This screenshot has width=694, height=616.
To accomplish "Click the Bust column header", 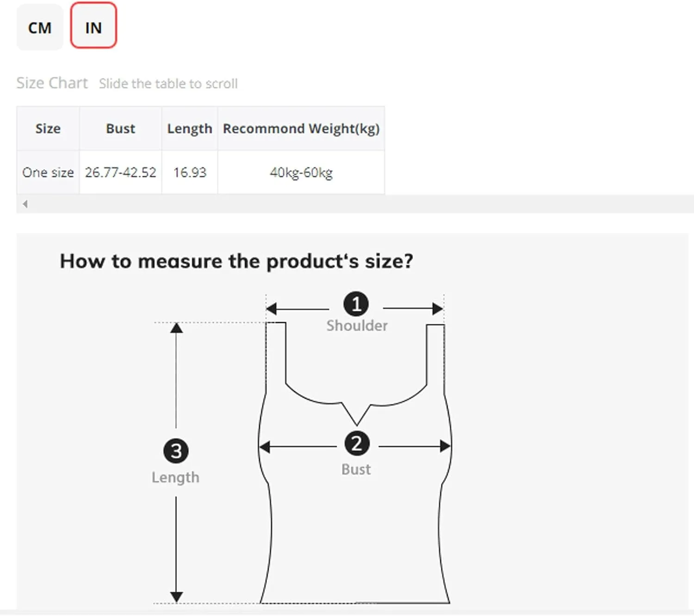I will (x=120, y=129).
